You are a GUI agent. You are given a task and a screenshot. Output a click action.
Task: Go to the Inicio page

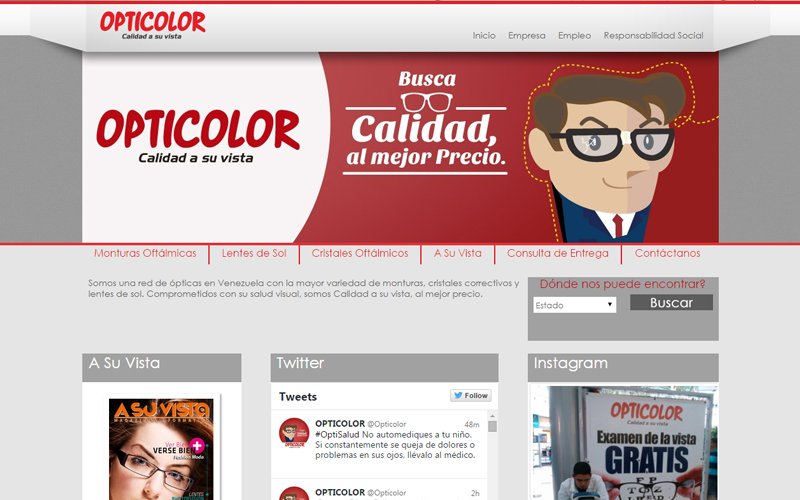click(x=484, y=36)
